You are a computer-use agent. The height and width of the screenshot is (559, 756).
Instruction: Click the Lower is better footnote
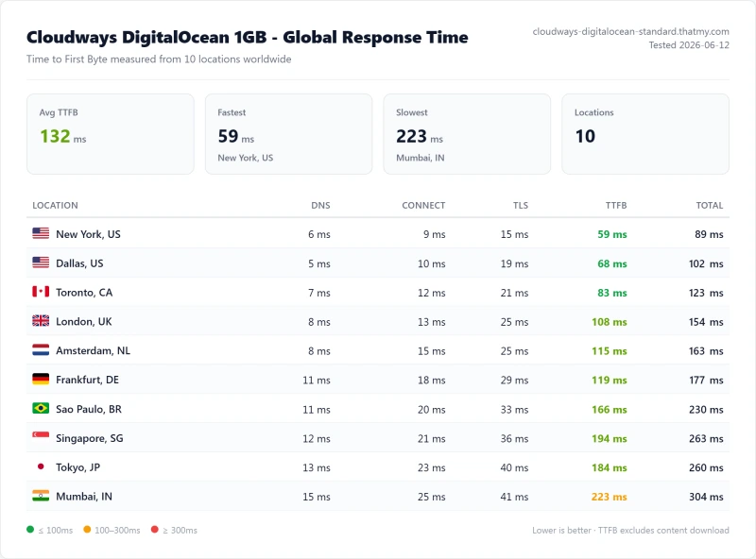pos(630,530)
